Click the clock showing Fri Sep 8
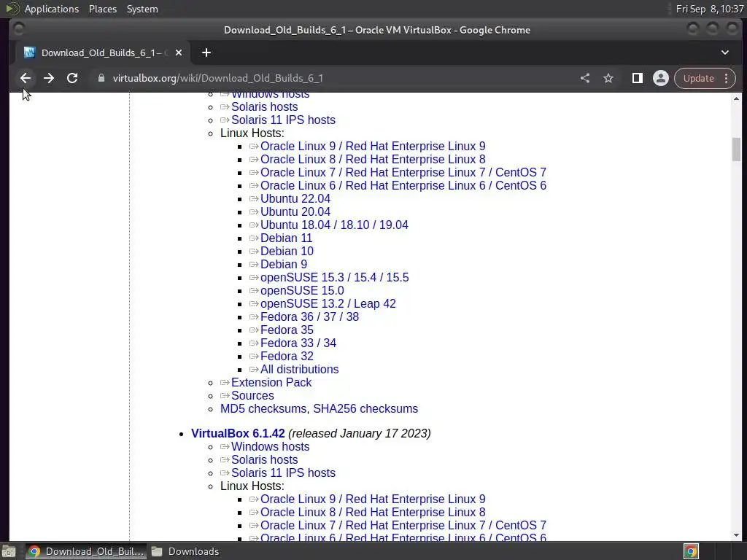The width and height of the screenshot is (747, 560). coord(710,9)
